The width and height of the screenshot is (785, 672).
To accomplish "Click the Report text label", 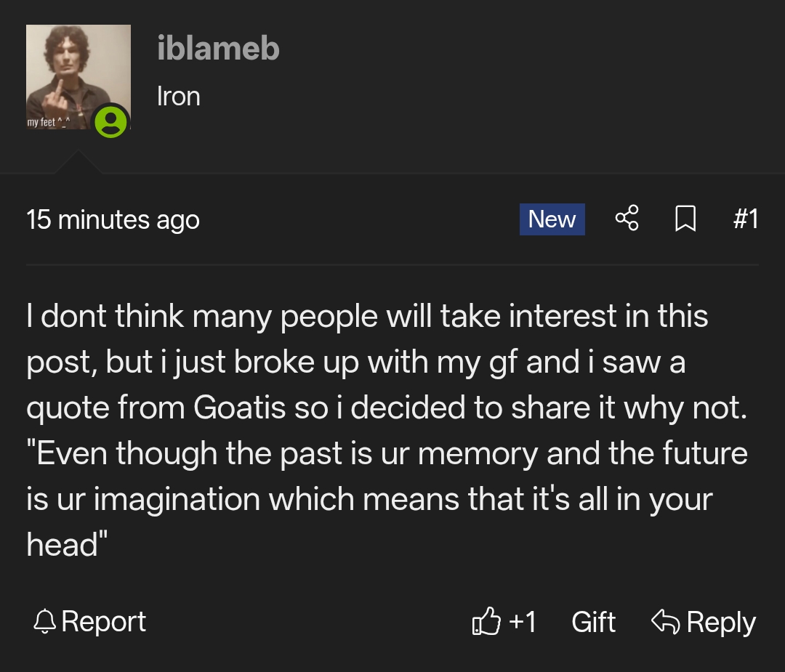I will point(104,622).
